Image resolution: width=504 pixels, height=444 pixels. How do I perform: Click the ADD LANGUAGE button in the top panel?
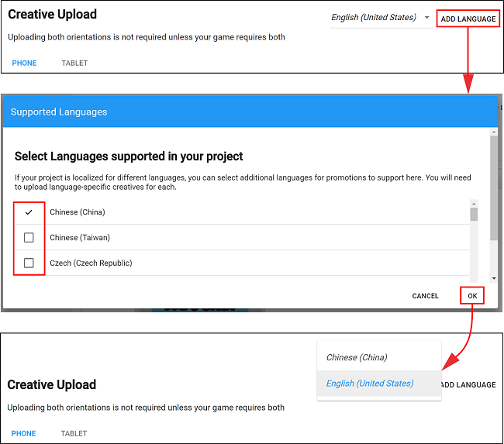[x=468, y=19]
